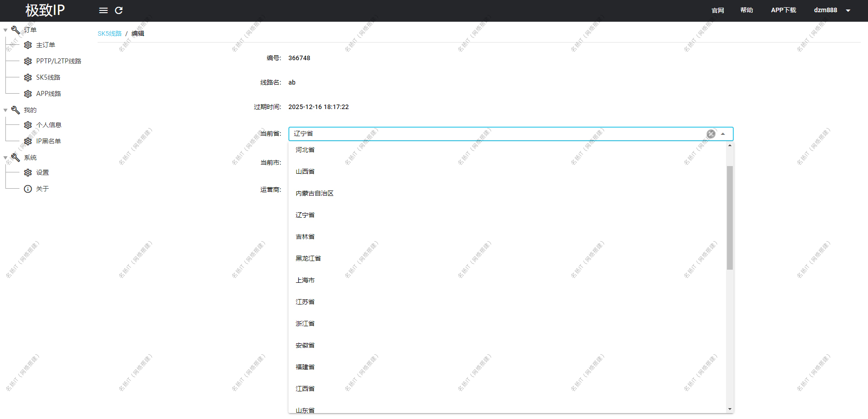Click the gear icon beside APP线路
The height and width of the screenshot is (419, 868).
coord(28,94)
